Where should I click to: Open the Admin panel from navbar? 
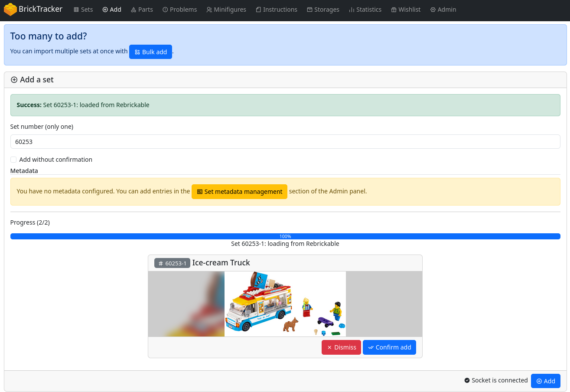443,10
